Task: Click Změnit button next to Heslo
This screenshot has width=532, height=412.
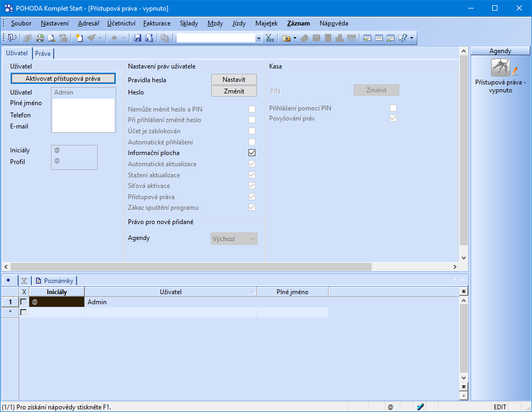Action: click(x=234, y=91)
